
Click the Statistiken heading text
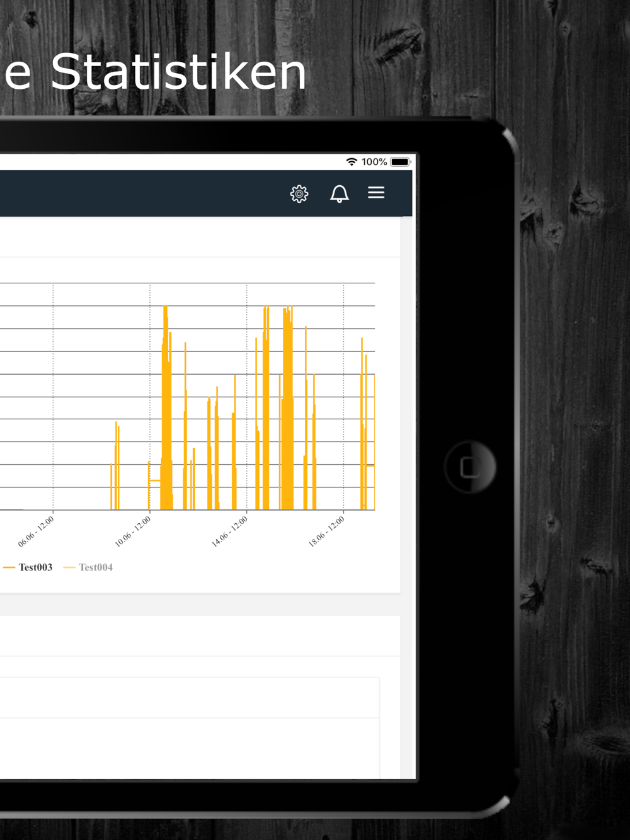178,72
